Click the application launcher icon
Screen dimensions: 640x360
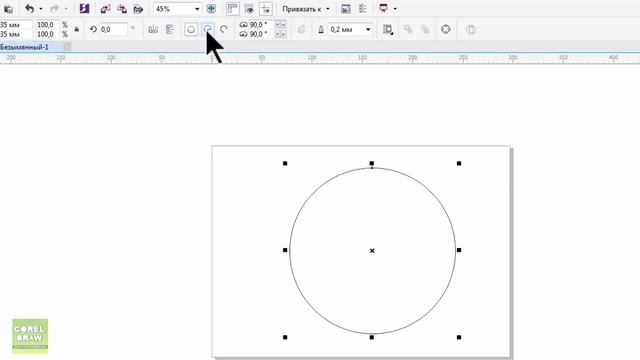383,9
